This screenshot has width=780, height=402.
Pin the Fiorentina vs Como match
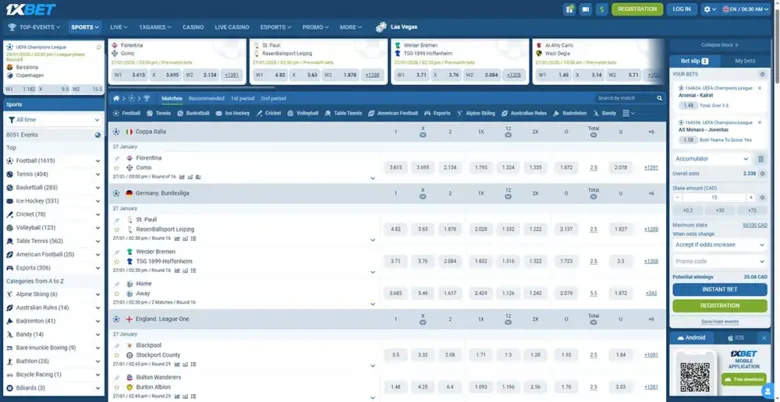click(x=117, y=158)
